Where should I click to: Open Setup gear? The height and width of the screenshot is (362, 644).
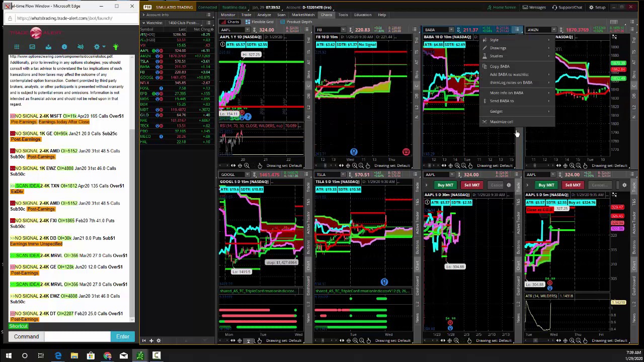point(597,7)
